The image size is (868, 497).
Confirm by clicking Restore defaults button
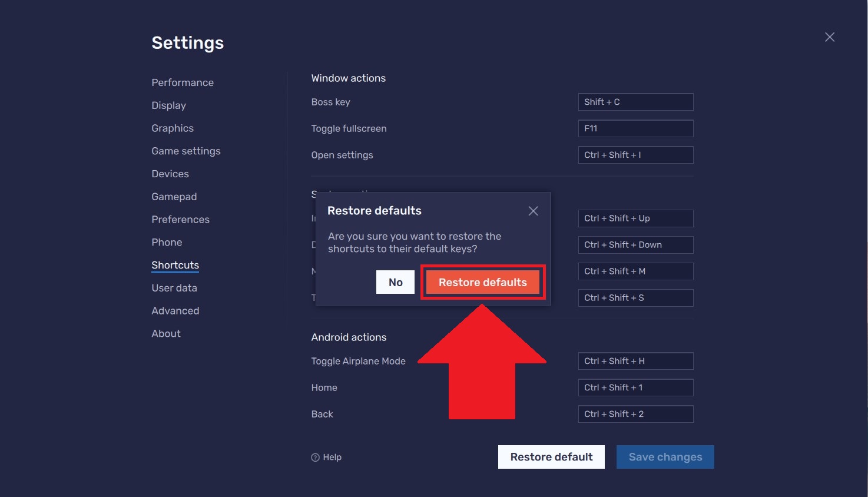coord(482,282)
